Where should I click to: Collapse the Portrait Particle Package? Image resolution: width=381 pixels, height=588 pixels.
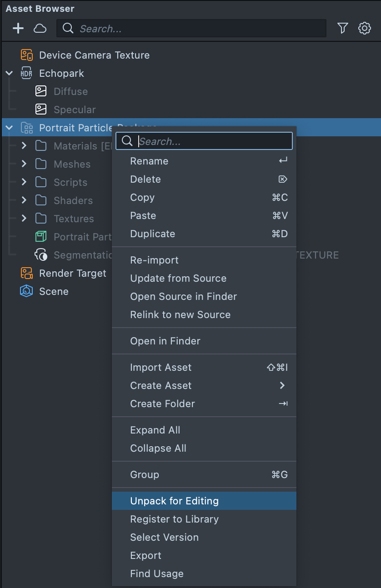9,128
